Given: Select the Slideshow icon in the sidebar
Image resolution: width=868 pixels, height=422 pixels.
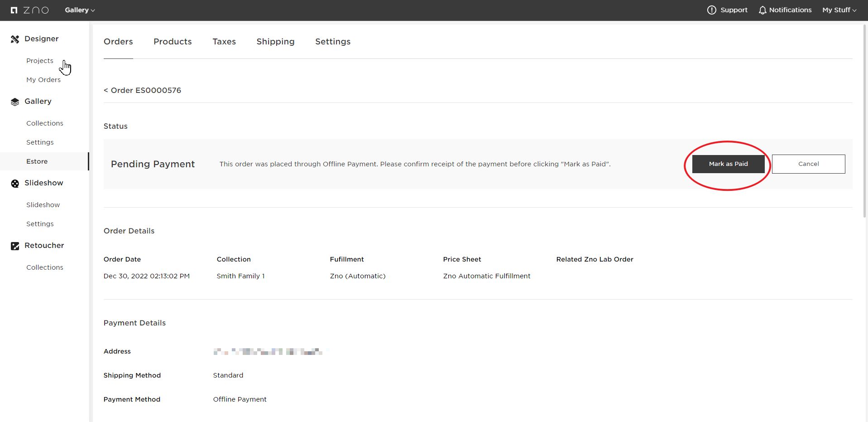Looking at the screenshot, I should click(x=14, y=183).
